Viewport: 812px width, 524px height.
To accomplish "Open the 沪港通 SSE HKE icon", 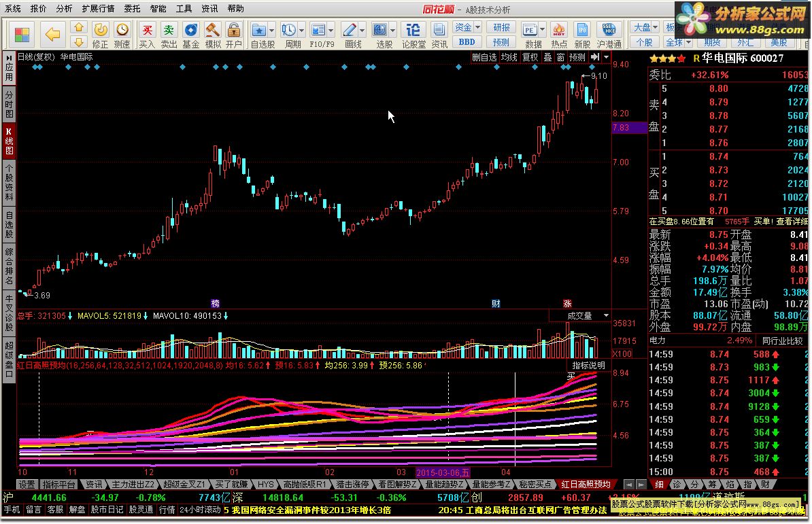I will pos(609,30).
